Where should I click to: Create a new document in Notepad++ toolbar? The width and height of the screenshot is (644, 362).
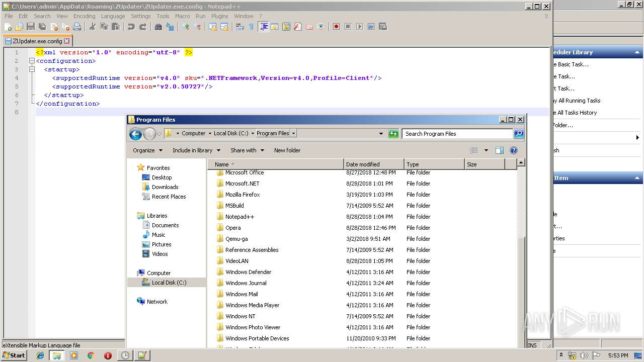click(8, 27)
